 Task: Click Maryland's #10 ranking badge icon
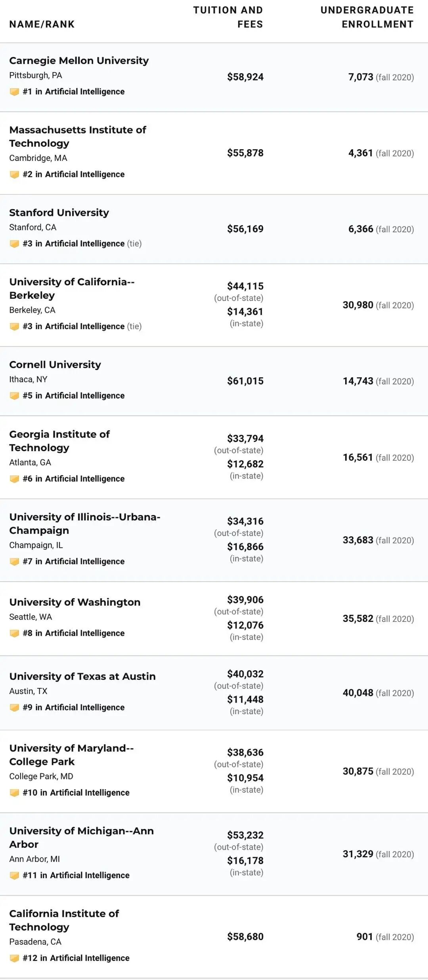[14, 793]
